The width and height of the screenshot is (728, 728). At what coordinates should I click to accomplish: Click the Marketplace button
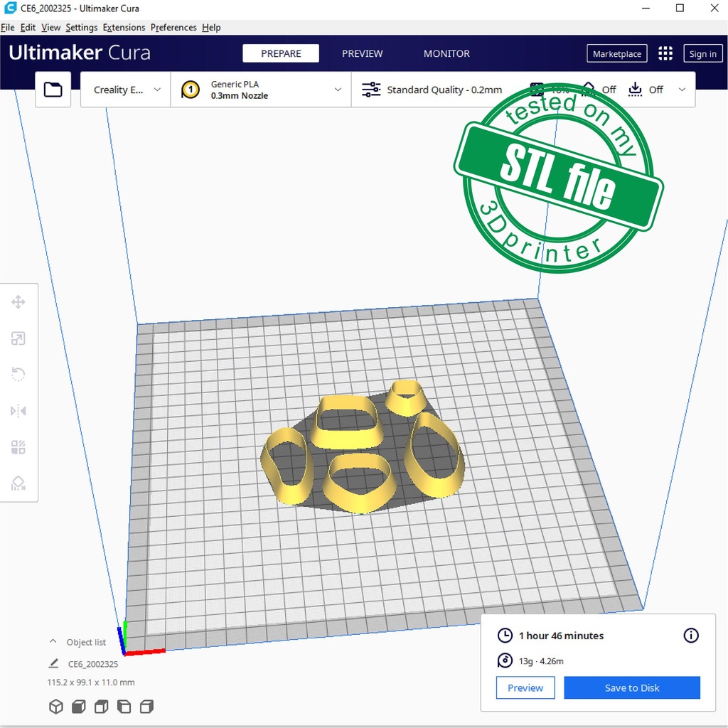(x=616, y=54)
